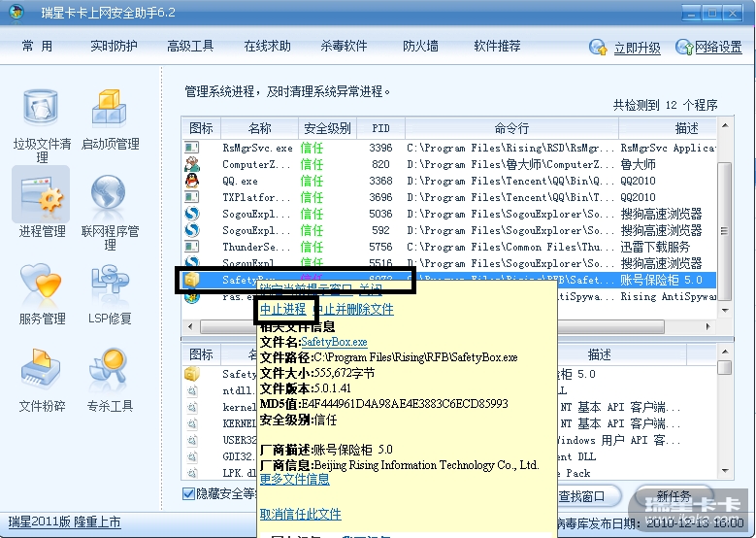Click the horizontal scrollbar right arrow
The height and width of the screenshot is (538, 756).
tap(707, 326)
